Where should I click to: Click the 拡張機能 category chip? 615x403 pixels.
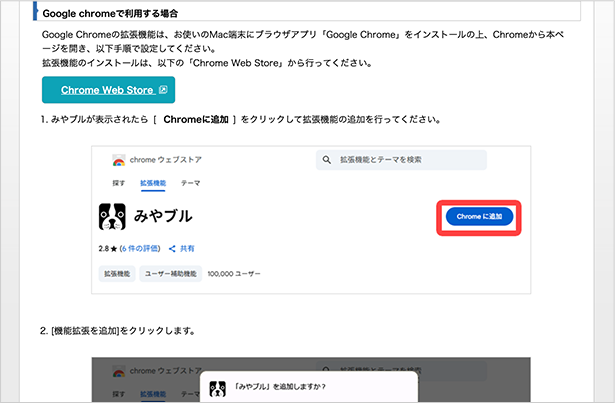[x=117, y=273]
